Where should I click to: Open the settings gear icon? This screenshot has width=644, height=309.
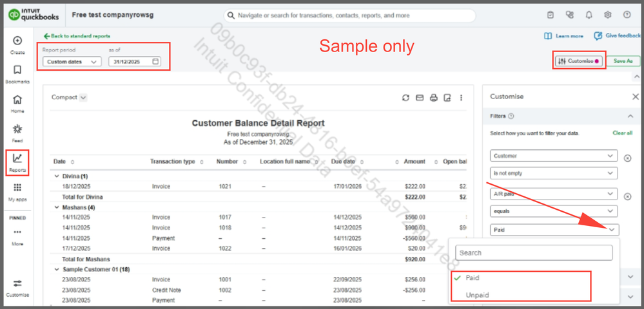[607, 15]
